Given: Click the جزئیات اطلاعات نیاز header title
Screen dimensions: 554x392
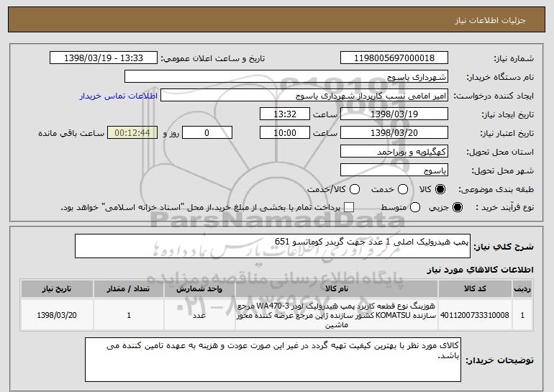Looking at the screenshot, I should coord(490,20).
